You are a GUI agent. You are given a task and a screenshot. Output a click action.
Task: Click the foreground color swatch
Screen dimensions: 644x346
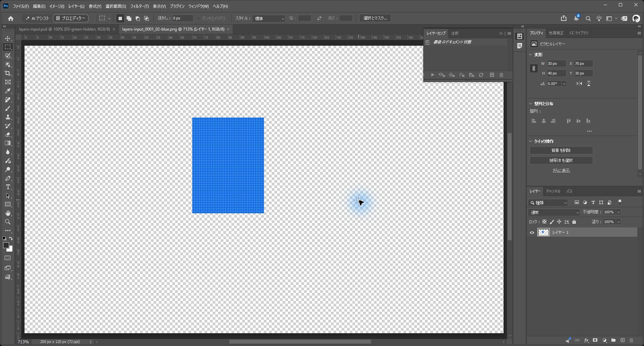(x=6, y=246)
